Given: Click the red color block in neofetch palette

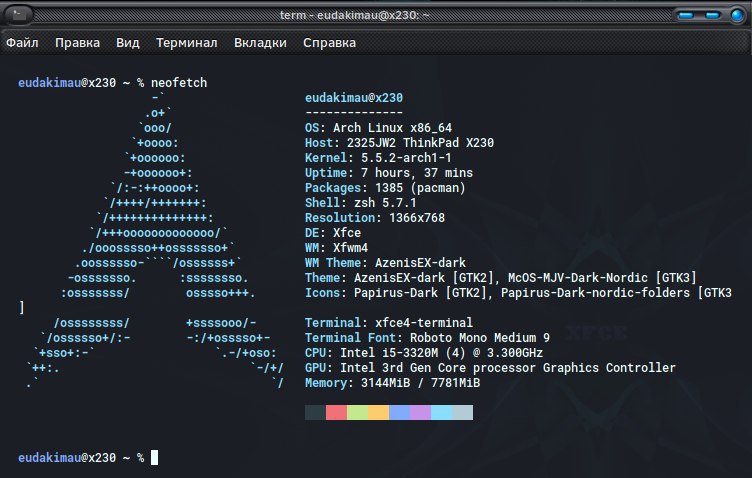Looking at the screenshot, I should click(x=336, y=412).
